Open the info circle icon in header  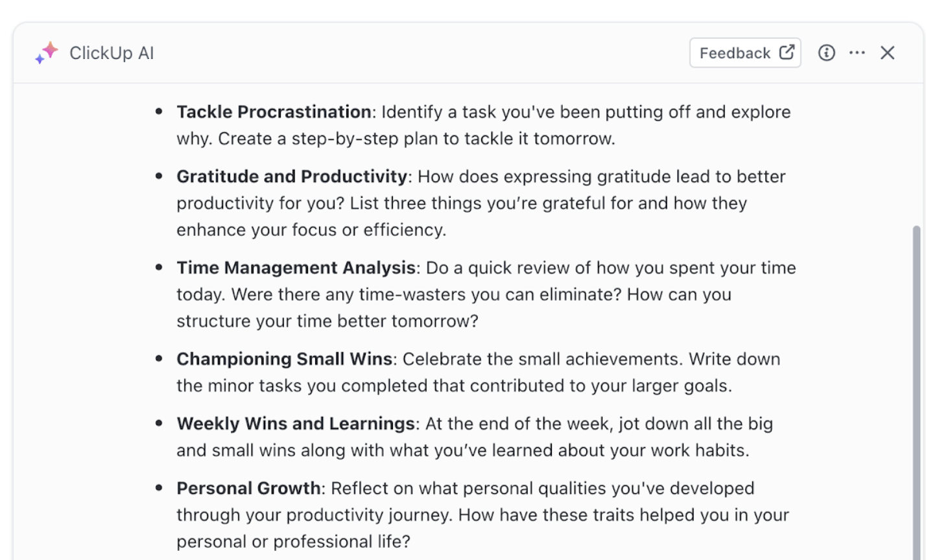point(826,52)
